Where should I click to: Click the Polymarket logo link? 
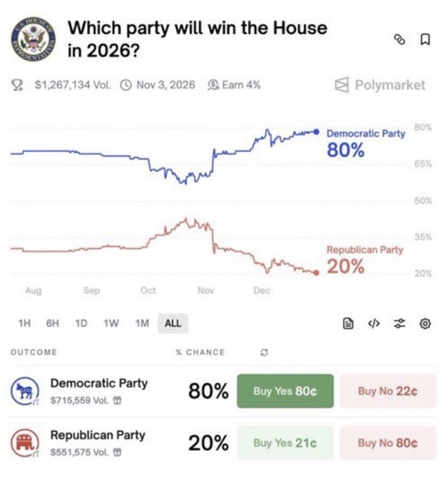tap(380, 85)
